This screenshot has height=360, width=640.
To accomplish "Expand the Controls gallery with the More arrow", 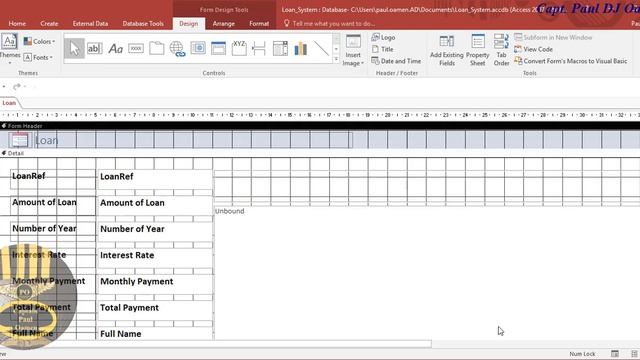I will [336, 60].
